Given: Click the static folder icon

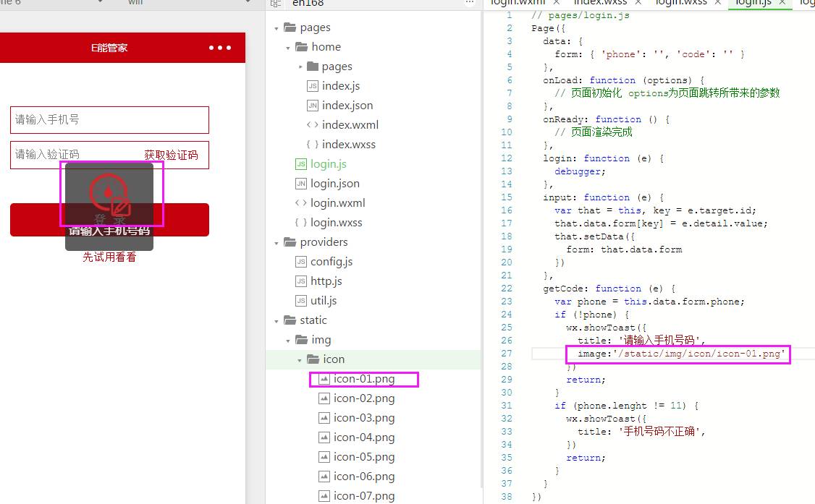Looking at the screenshot, I should [290, 320].
